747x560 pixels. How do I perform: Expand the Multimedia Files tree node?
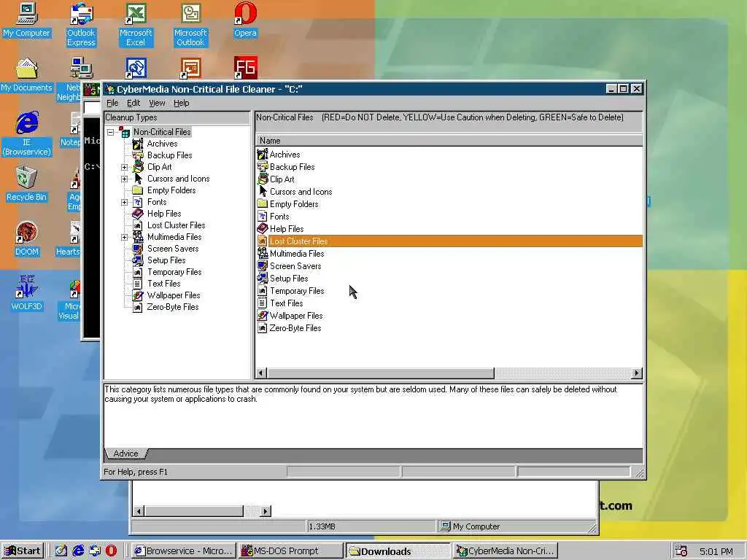pyautogui.click(x=124, y=237)
